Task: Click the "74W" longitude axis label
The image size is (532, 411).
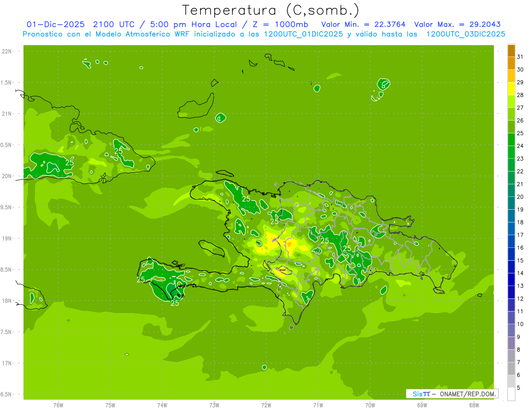Action: tap(162, 405)
